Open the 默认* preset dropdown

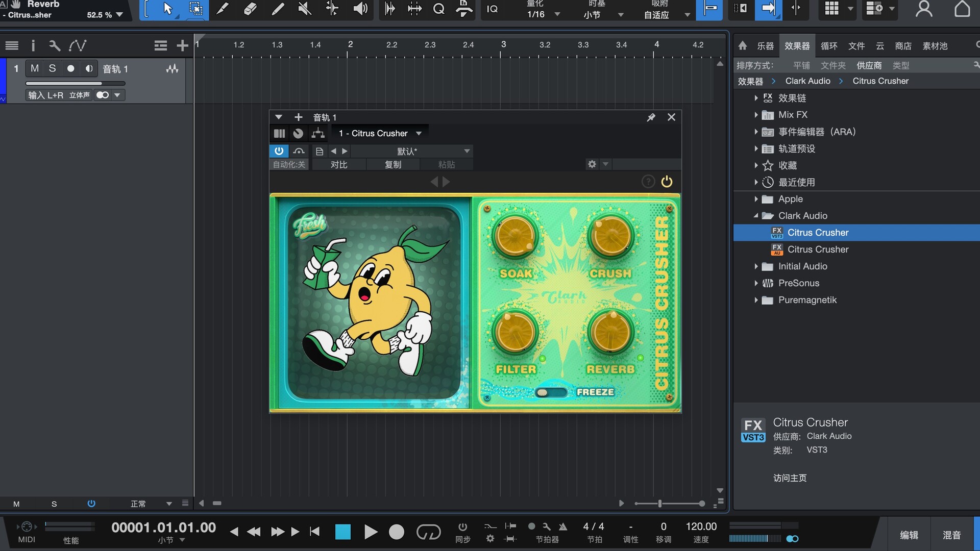click(411, 151)
